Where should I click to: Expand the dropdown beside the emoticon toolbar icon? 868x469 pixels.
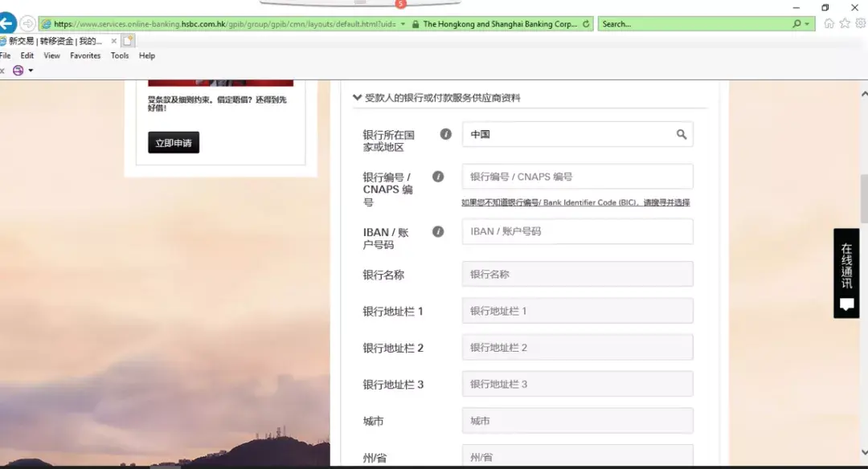[31, 71]
